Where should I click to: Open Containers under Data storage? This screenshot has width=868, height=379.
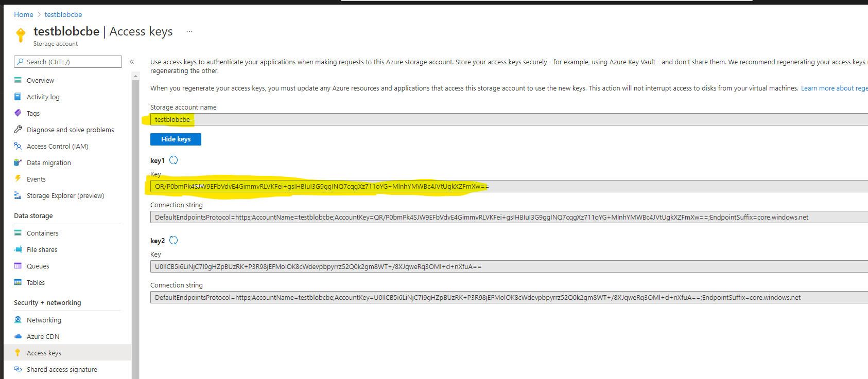pyautogui.click(x=42, y=233)
